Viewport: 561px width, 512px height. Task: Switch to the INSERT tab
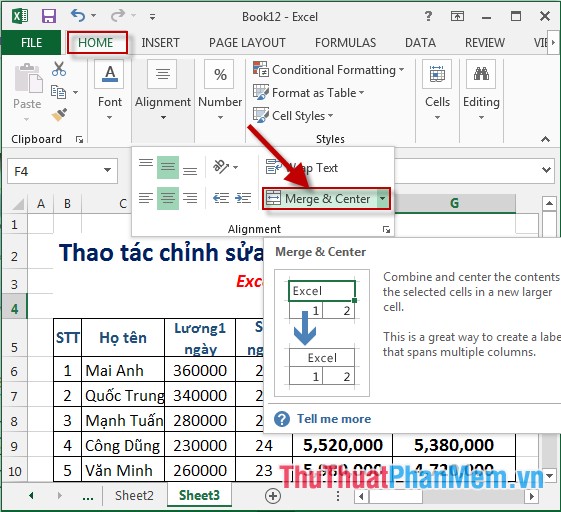tap(160, 43)
